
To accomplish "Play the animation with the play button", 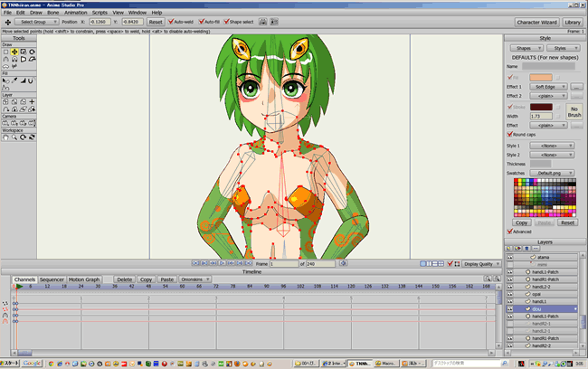I will (x=222, y=263).
